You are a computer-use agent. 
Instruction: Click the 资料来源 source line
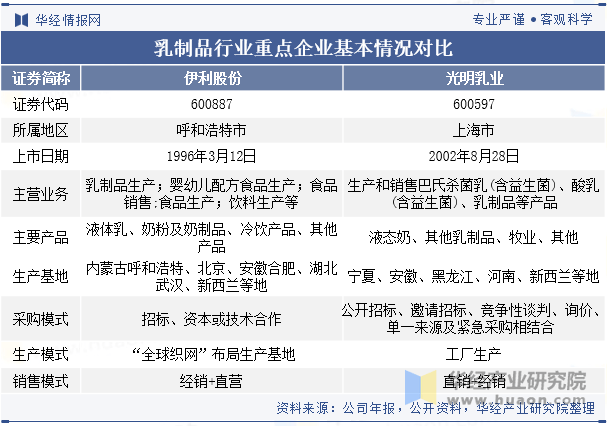pos(436,408)
